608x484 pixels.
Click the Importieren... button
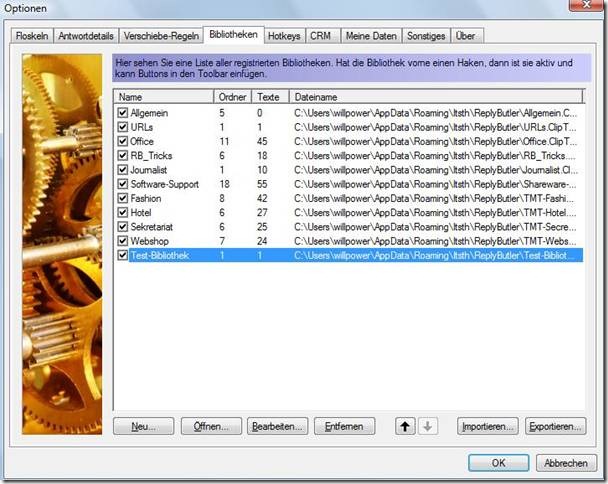click(x=488, y=426)
